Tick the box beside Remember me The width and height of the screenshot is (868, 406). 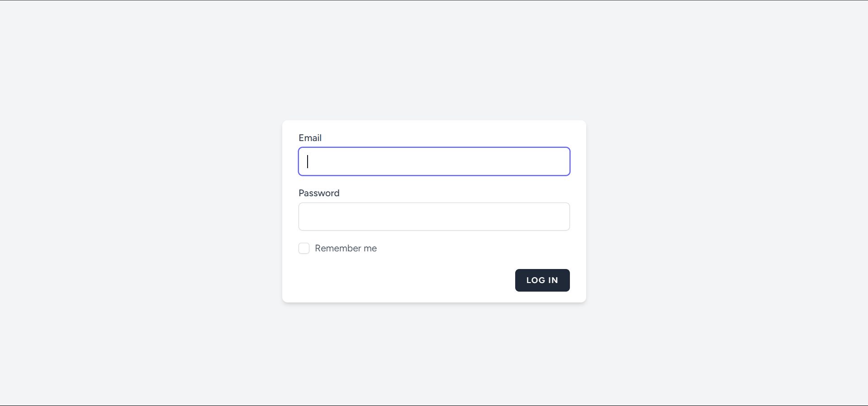coord(304,248)
